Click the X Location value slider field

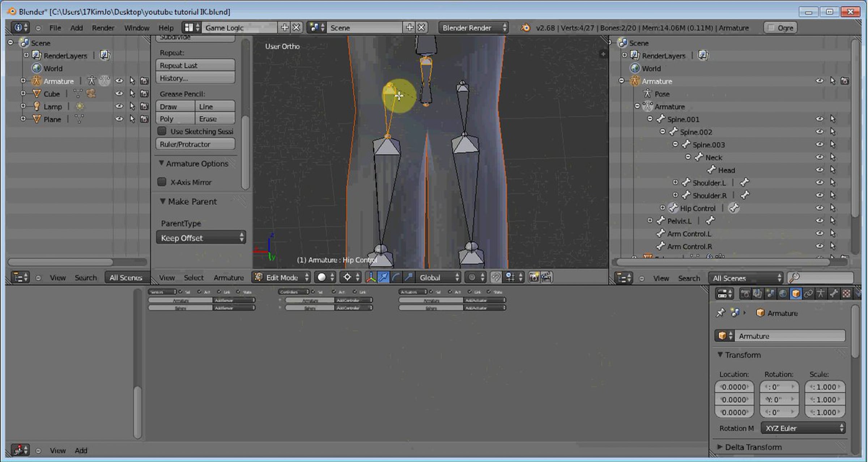(734, 387)
